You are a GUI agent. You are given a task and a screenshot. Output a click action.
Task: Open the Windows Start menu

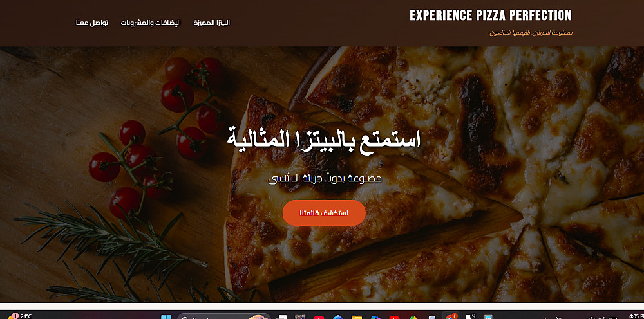click(x=166, y=317)
